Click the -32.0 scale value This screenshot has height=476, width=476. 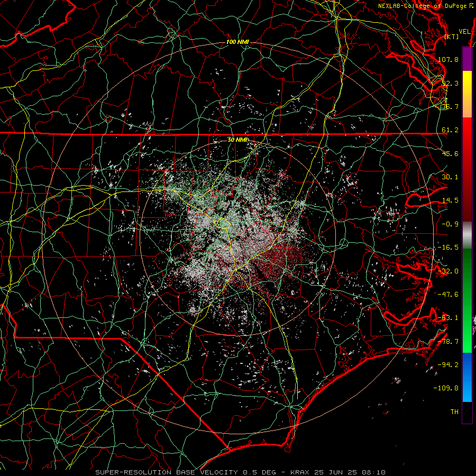[x=448, y=271]
